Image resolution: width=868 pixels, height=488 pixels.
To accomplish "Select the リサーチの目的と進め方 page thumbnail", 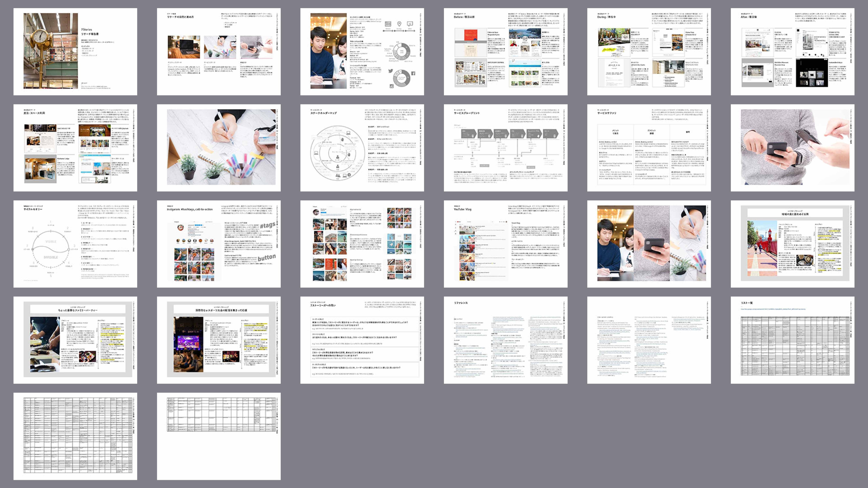I will point(219,52).
